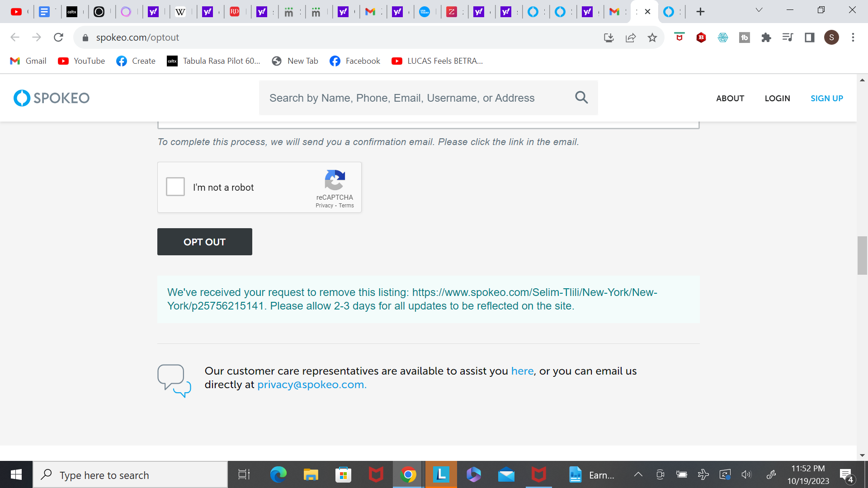Screen dimensions: 868x488
Task: Click the SIGN UP link
Action: point(826,99)
